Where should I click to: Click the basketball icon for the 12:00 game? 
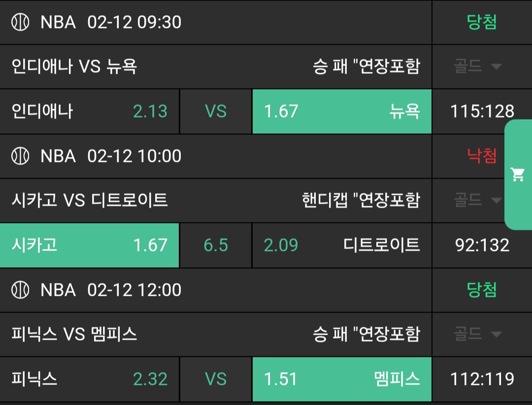(x=20, y=290)
